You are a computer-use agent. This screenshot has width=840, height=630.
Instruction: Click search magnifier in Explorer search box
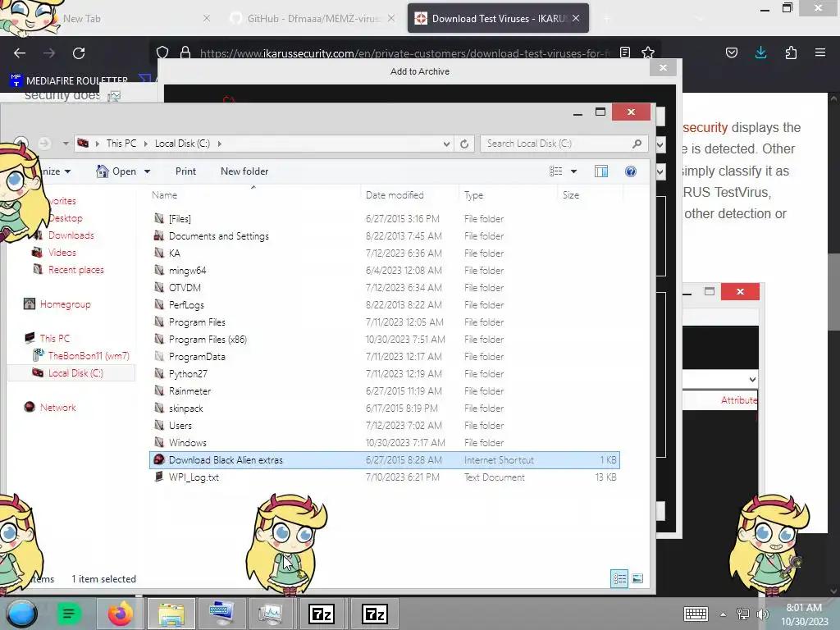637,144
